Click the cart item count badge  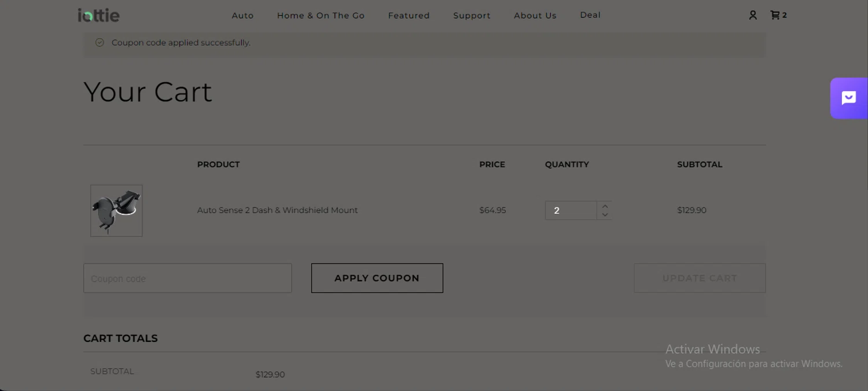pyautogui.click(x=785, y=16)
